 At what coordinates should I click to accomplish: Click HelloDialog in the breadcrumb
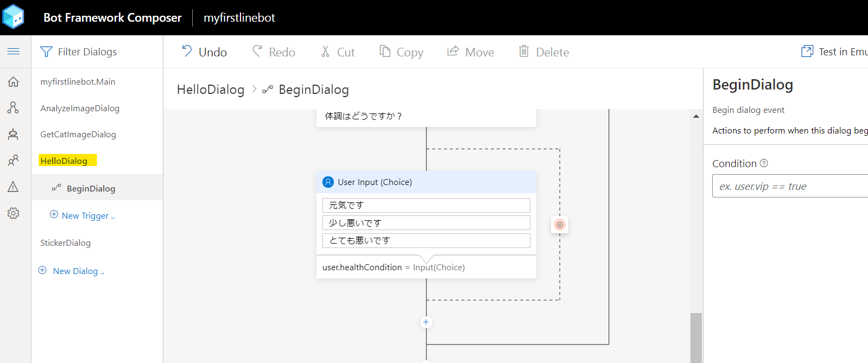(211, 90)
